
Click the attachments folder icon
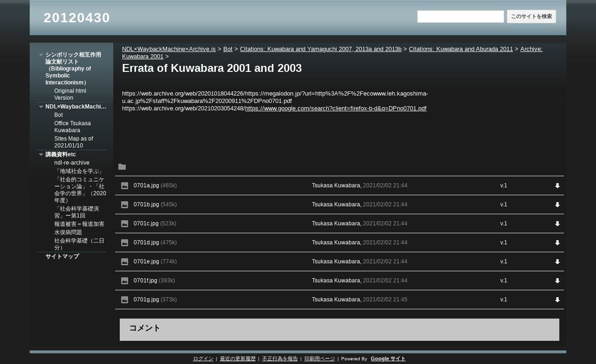tap(122, 167)
